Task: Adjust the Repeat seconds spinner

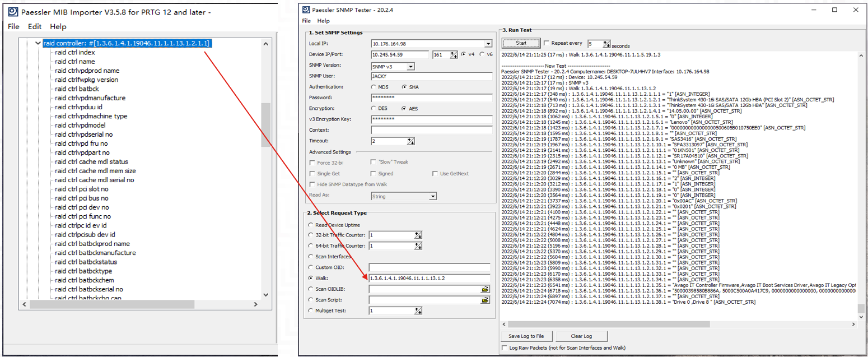Action: click(x=606, y=44)
